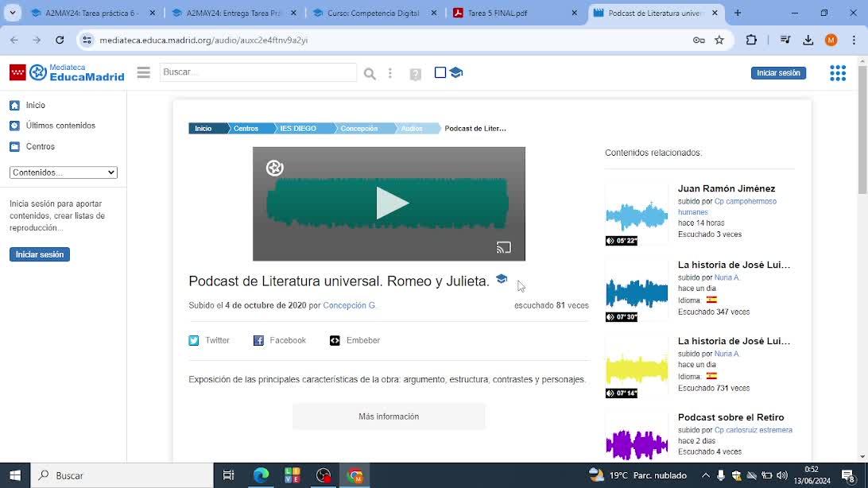This screenshot has height=488, width=868.
Task: Play the Romeo y Julieta podcast audio
Action: pos(392,203)
